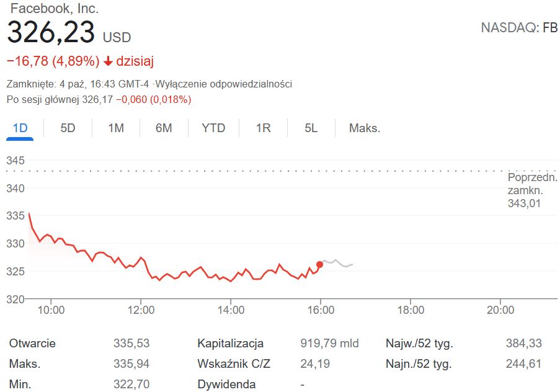This screenshot has width=560, height=392.
Task: Click the Kapitalizacja value 919,79 mld
Action: pyautogui.click(x=329, y=343)
